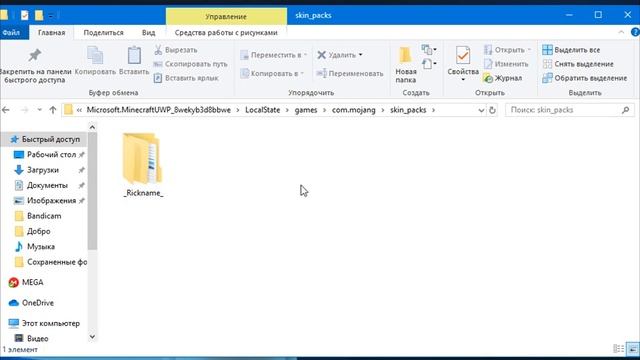Click the Открыть button in ribbon
This screenshot has width=640, height=360.
[x=507, y=50]
